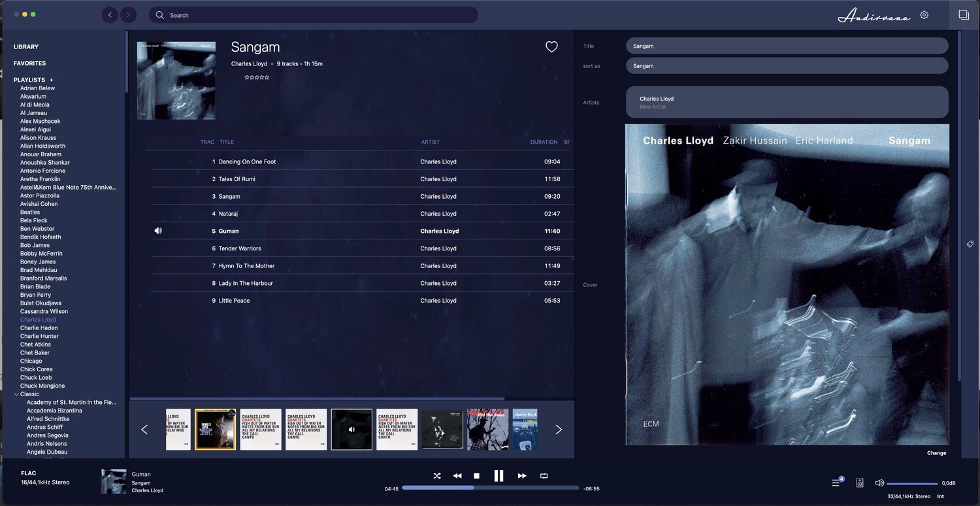
Task: Click the audio output device icon
Action: 860,482
